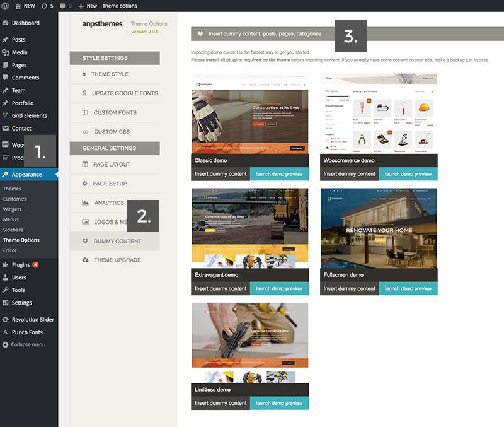Click the anpsthemes logo
Screen dimensions: 504x427
point(102,24)
